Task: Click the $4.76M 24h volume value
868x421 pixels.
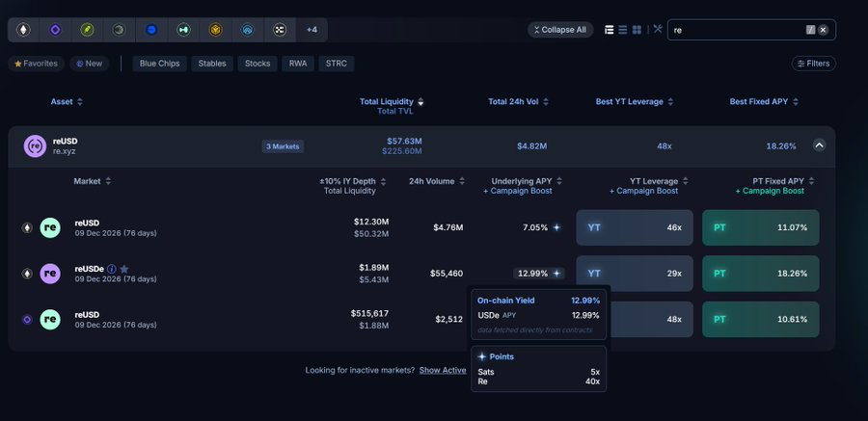Action: 448,227
